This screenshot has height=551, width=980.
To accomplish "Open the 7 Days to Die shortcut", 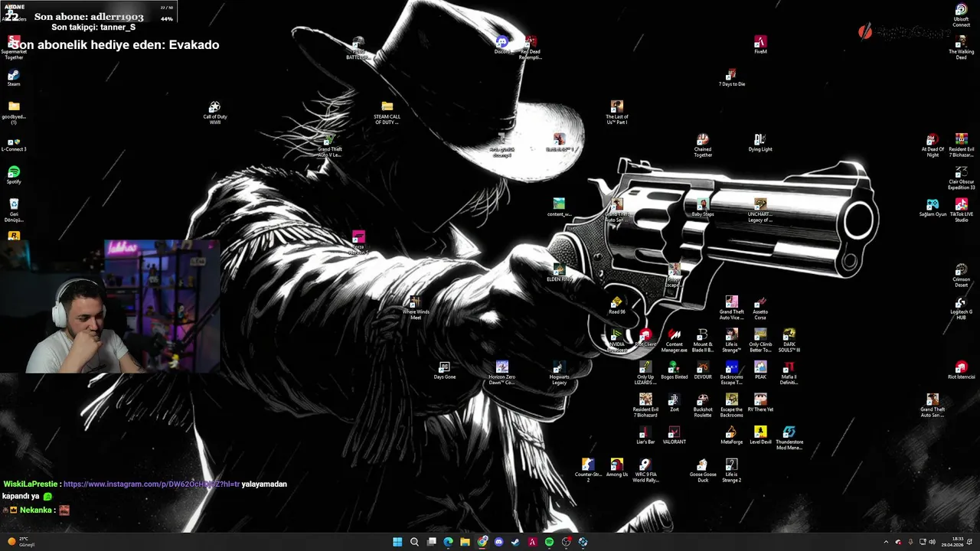I will point(731,77).
